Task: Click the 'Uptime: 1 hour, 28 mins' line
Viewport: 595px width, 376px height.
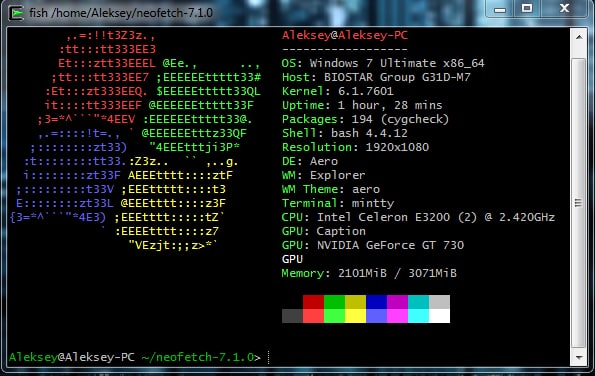Action: (362, 105)
